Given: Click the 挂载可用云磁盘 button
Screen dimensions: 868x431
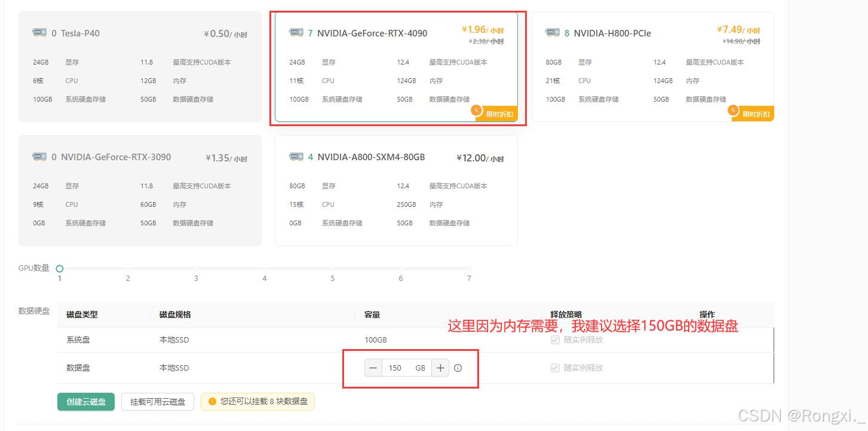Looking at the screenshot, I should coord(158,402).
